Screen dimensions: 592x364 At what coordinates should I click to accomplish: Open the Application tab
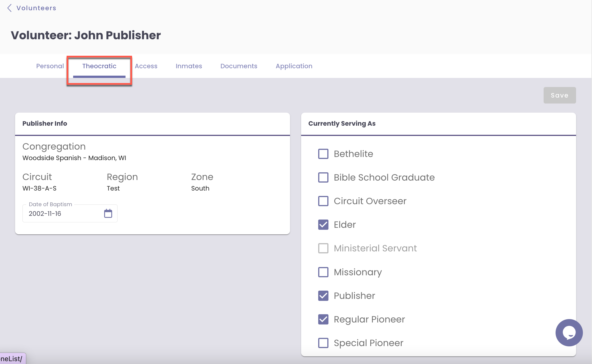[294, 66]
